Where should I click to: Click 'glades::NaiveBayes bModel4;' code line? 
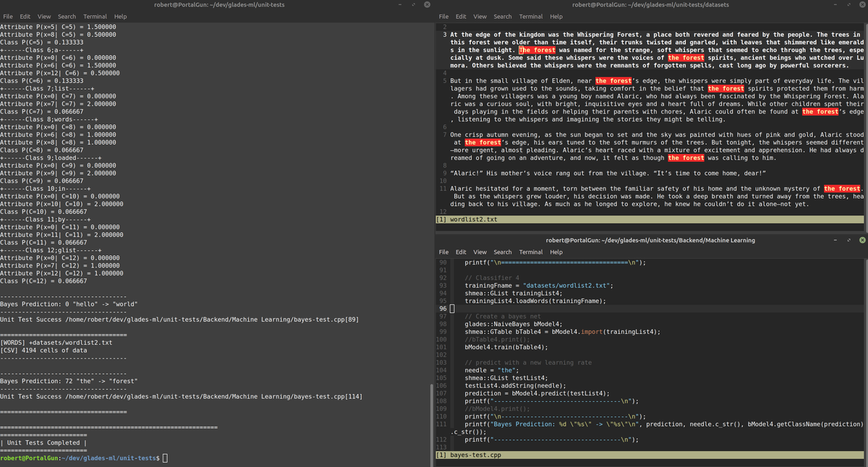pos(513,324)
